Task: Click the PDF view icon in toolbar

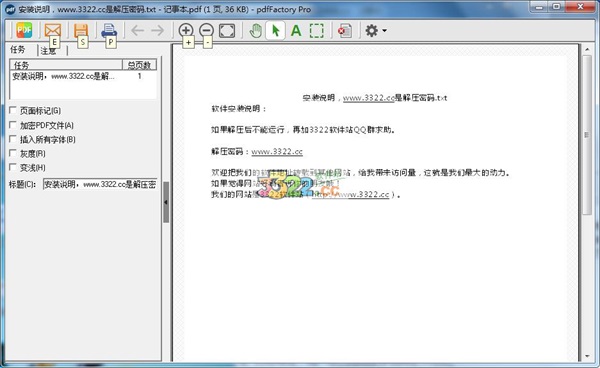Action: pyautogui.click(x=24, y=30)
